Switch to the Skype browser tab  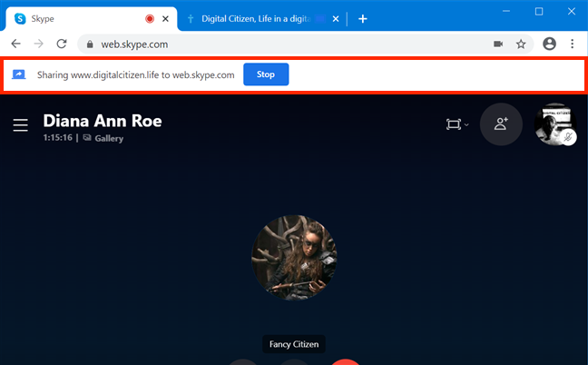[91, 19]
